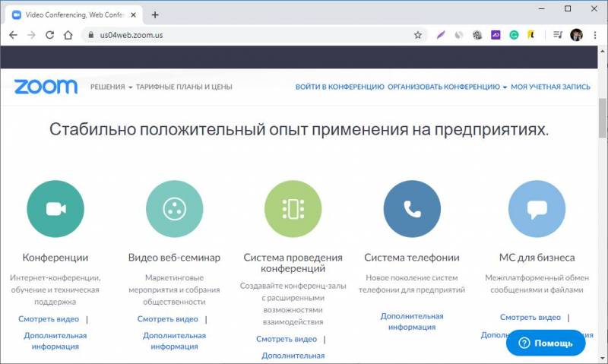Open the Chrome three-dot menu
The width and height of the screenshot is (608, 364).
(x=595, y=35)
